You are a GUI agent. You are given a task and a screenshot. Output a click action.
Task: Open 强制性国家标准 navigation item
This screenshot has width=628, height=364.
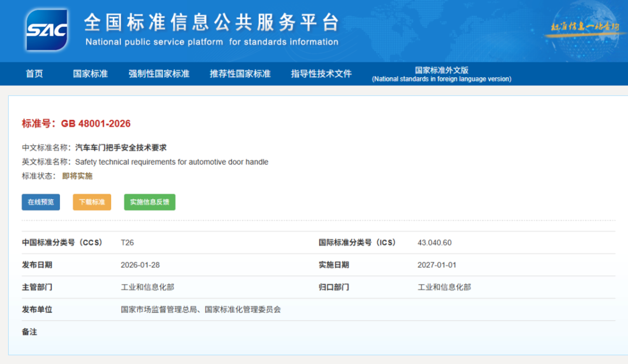(x=159, y=74)
